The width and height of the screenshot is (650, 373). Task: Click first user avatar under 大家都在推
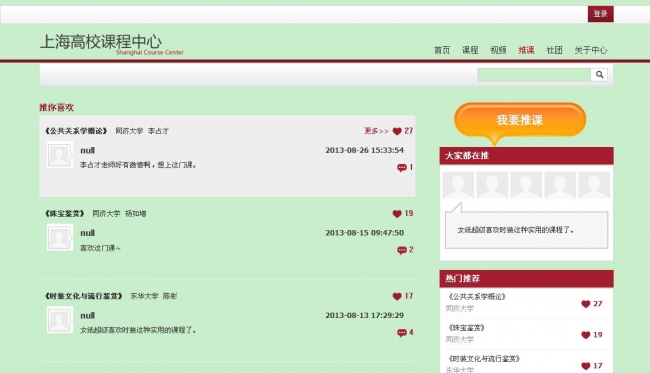(458, 185)
